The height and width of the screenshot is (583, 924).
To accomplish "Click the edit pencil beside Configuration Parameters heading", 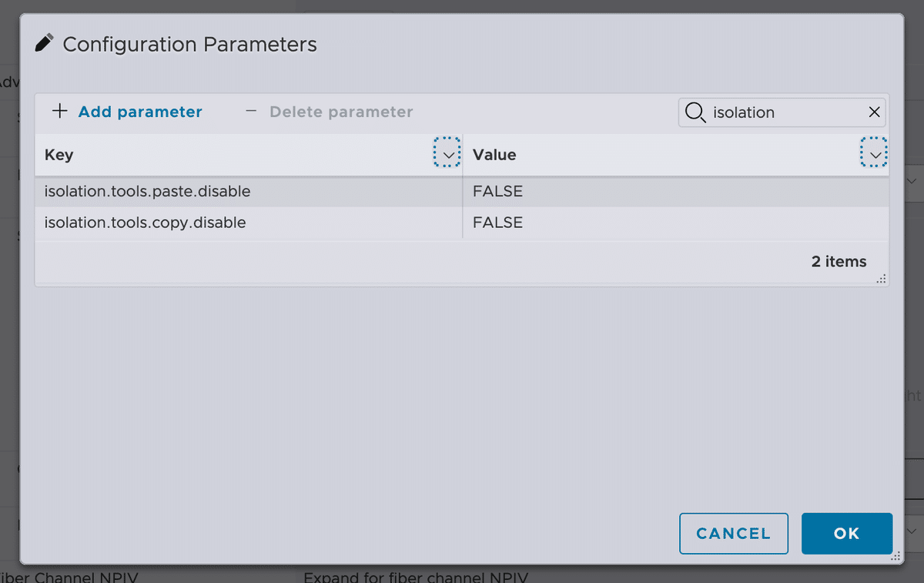I will pyautogui.click(x=44, y=43).
